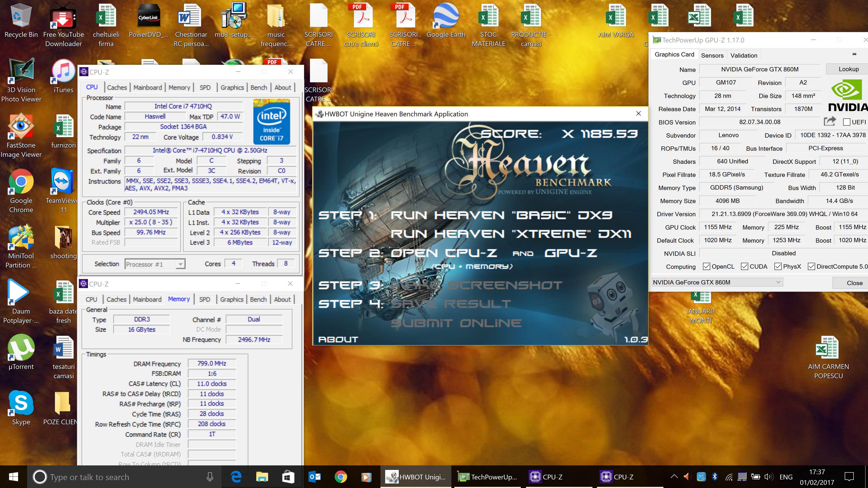The image size is (868, 488).
Task: Click the Cortana microphone icon
Action: click(210, 477)
